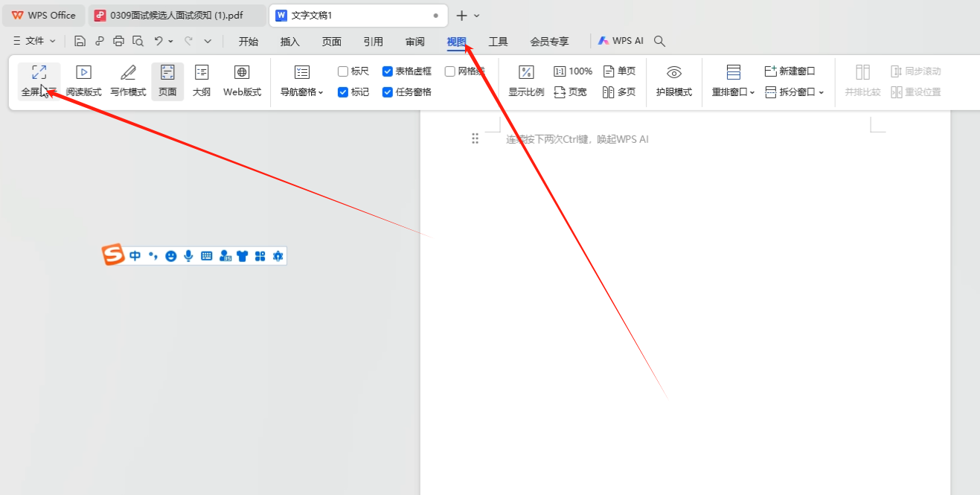Enable 护眼模式 eye protection mode
The width and height of the screenshot is (980, 495).
[x=673, y=80]
